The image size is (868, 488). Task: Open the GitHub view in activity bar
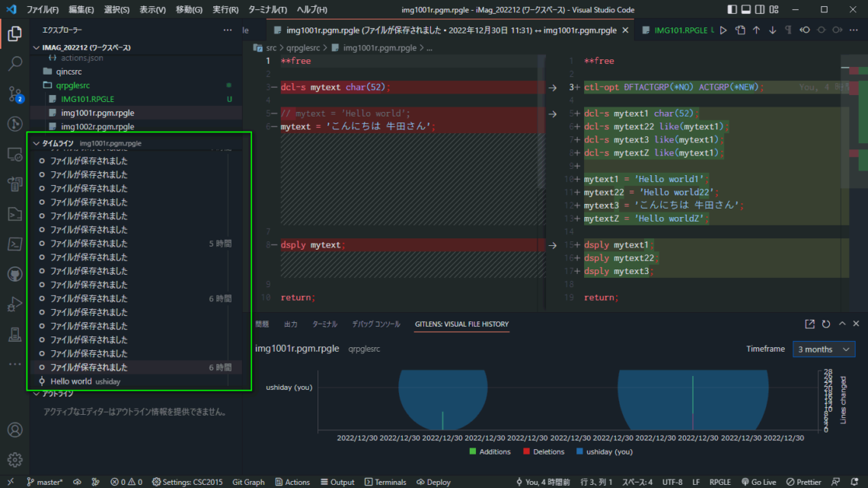pos(15,274)
